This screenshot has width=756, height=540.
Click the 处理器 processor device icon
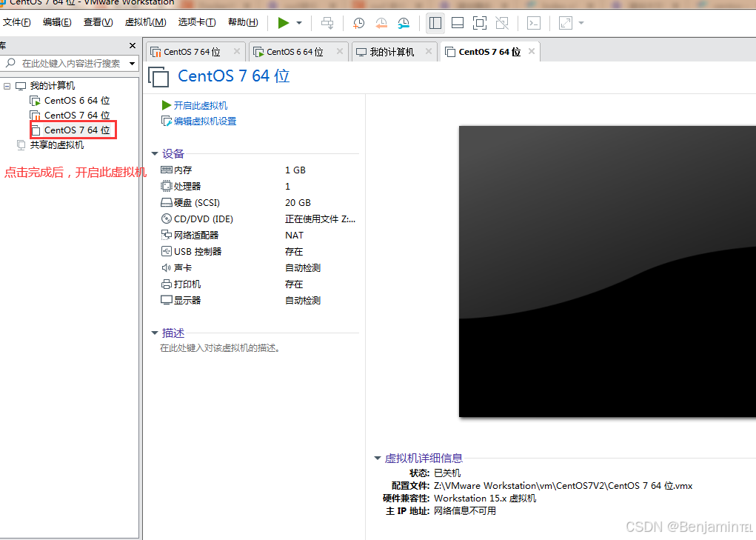click(167, 186)
